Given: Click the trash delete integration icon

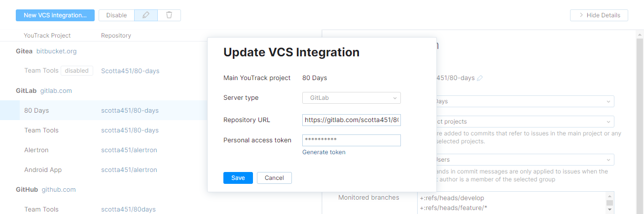Looking at the screenshot, I should tap(169, 15).
